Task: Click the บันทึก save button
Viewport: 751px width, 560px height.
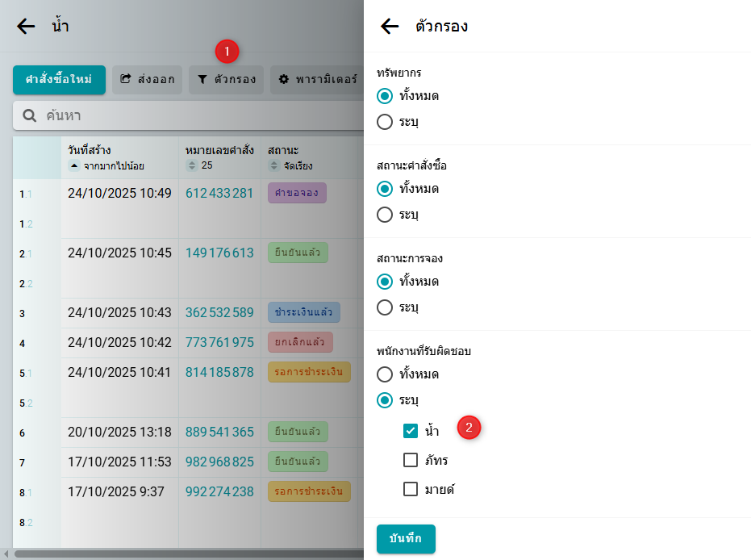Action: [x=406, y=539]
